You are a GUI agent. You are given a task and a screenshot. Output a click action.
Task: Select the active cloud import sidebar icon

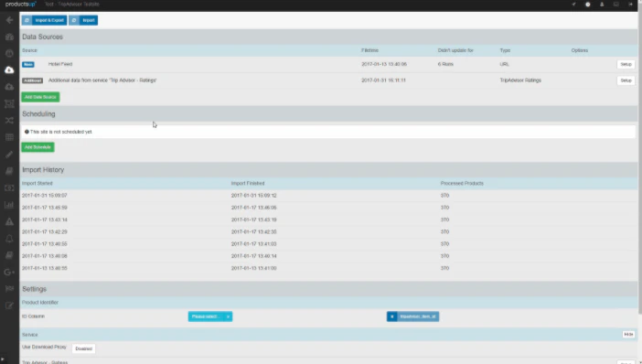9,70
